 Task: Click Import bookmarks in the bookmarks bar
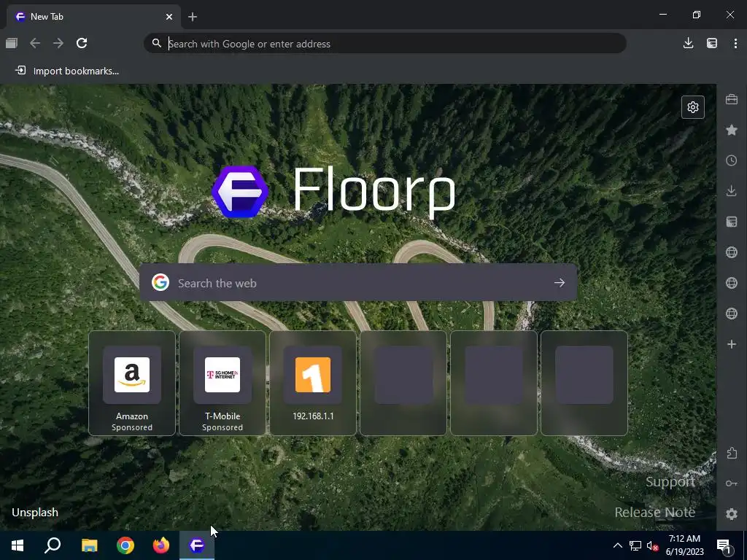67,71
